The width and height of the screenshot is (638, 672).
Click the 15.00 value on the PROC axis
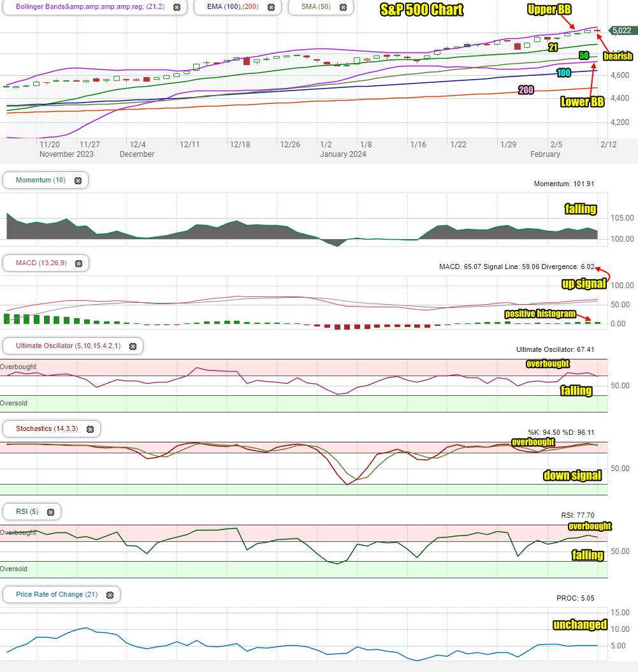coord(620,613)
